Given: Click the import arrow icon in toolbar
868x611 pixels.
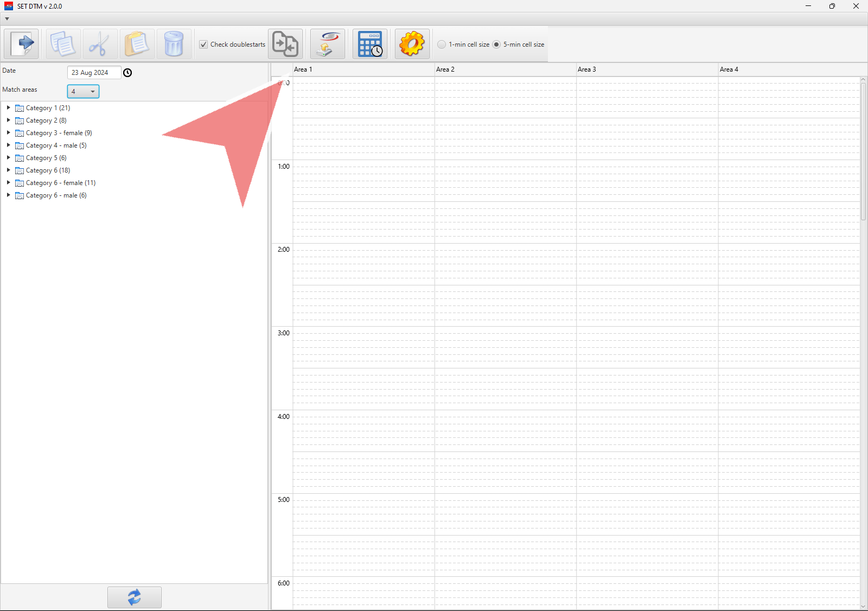Looking at the screenshot, I should 22,44.
